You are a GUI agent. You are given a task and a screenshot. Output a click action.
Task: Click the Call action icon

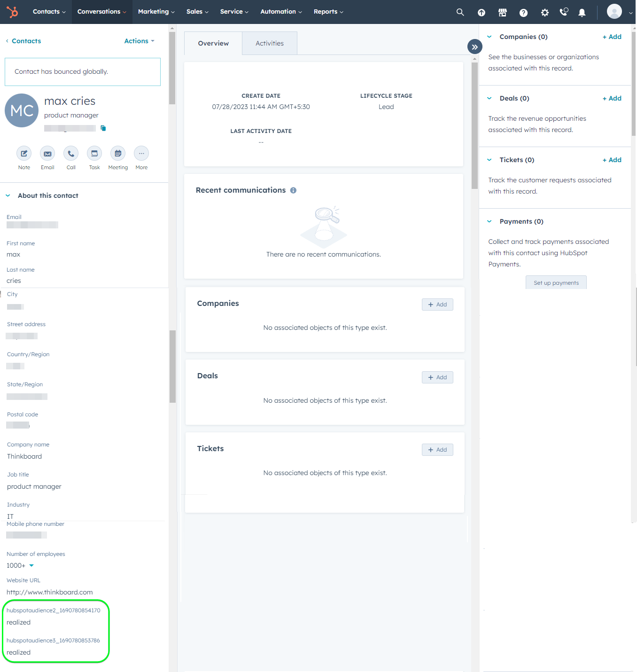(71, 153)
